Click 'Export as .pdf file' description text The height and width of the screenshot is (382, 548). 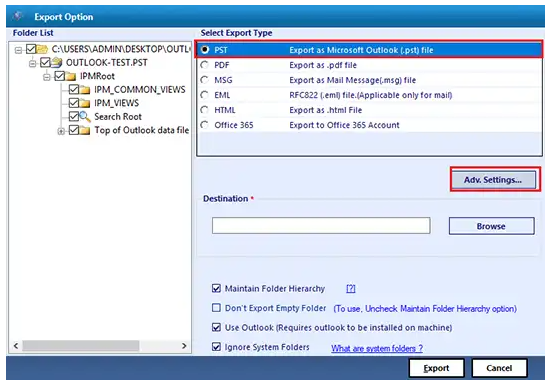323,65
